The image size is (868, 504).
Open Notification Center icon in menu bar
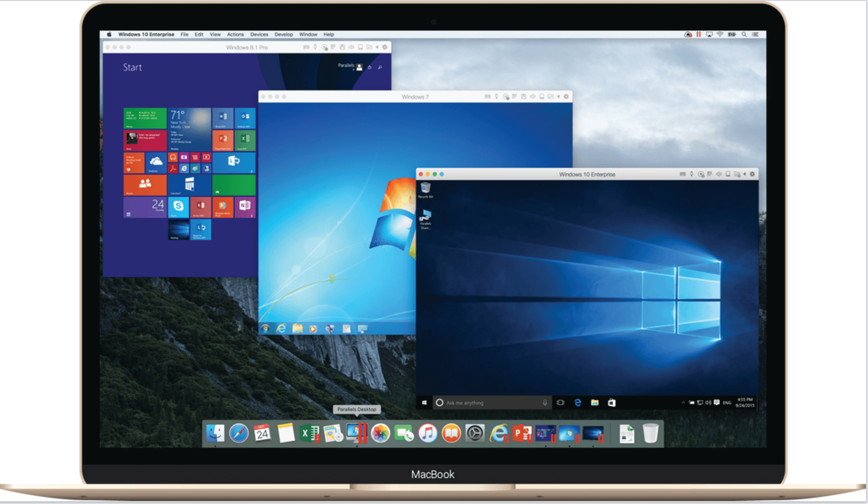[x=755, y=35]
